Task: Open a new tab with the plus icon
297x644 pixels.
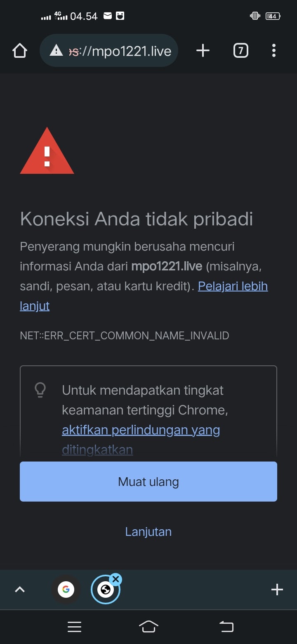Action: 203,50
